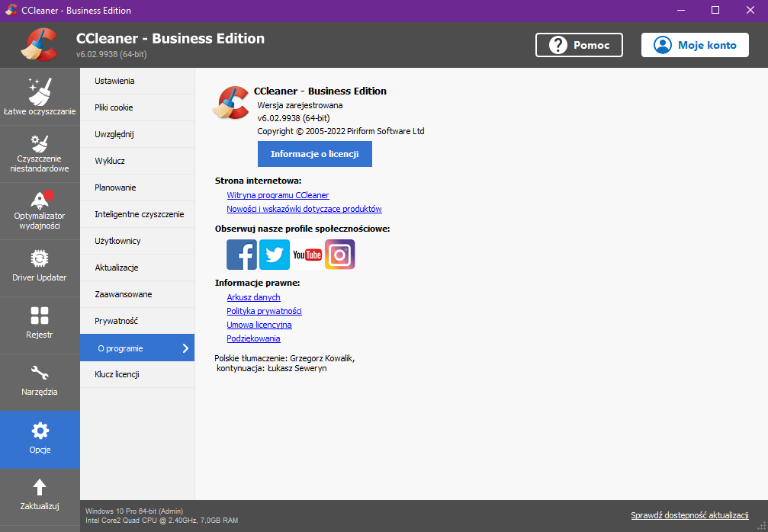This screenshot has width=768, height=532.
Task: Click Informacje o licencji button
Action: click(x=315, y=154)
